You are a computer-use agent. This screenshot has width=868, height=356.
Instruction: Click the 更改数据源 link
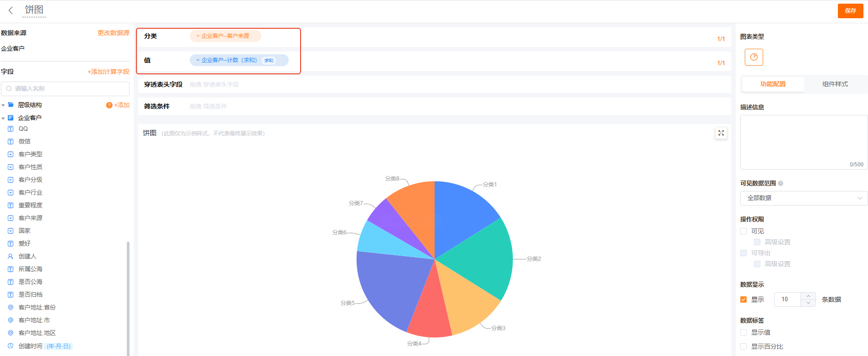coord(113,33)
